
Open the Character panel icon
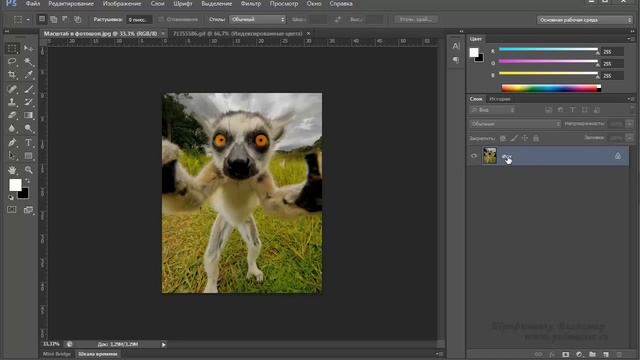point(456,46)
